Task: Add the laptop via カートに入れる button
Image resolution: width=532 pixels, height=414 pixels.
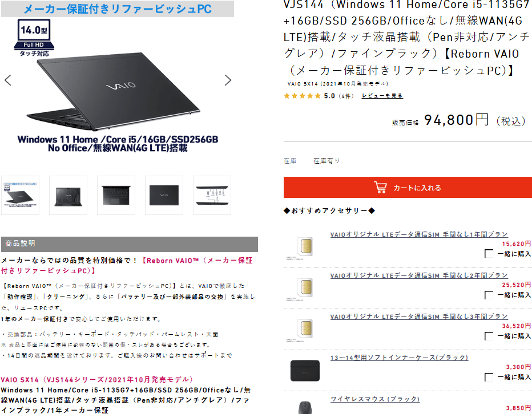Action: click(x=408, y=187)
